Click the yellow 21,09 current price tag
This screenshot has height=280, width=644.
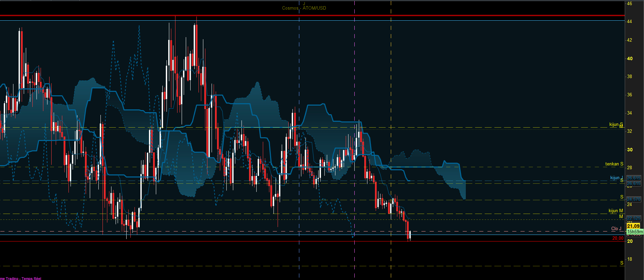[633, 226]
